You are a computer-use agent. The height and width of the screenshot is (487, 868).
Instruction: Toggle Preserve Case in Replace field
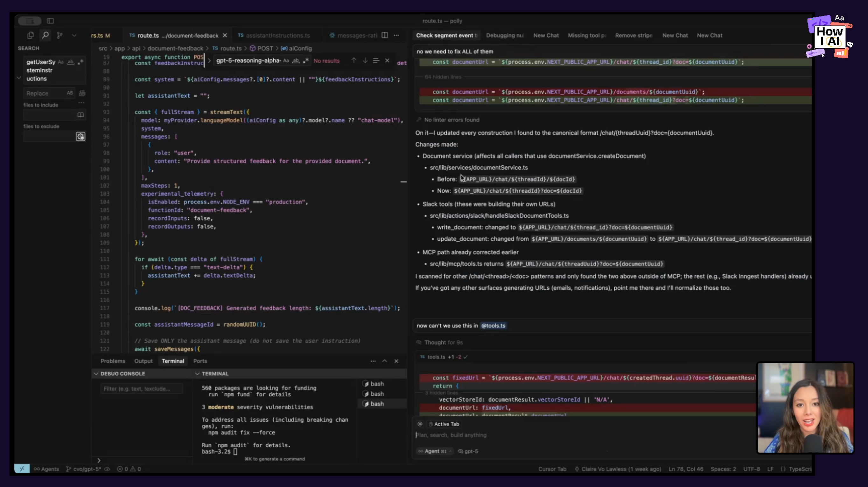point(70,93)
